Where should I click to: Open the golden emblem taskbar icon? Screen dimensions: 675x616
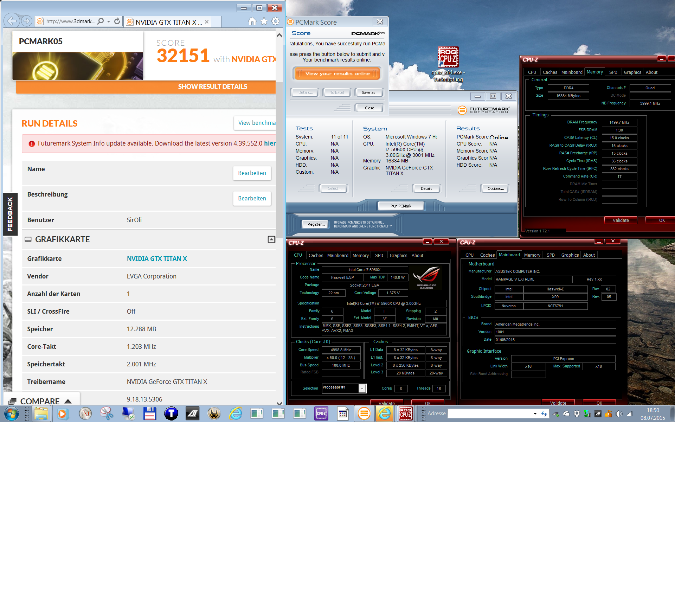214,413
